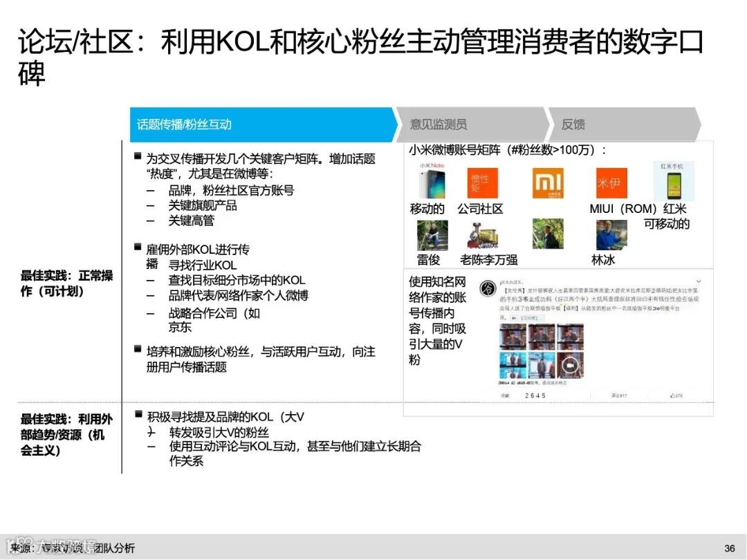Select the 反馈 chevron tab

click(625, 124)
